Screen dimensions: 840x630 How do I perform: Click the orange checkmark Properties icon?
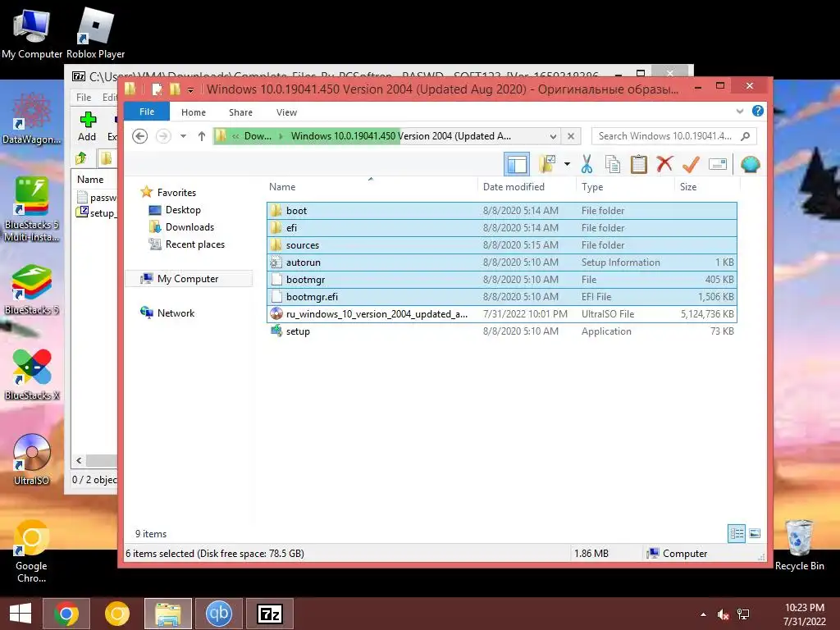pyautogui.click(x=691, y=164)
